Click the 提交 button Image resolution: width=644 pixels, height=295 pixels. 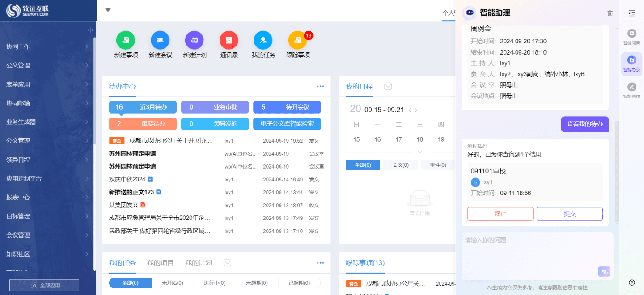click(x=570, y=214)
